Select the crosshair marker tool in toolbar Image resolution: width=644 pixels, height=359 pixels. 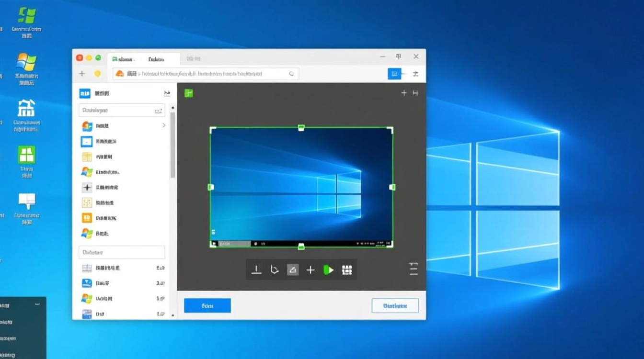(310, 269)
